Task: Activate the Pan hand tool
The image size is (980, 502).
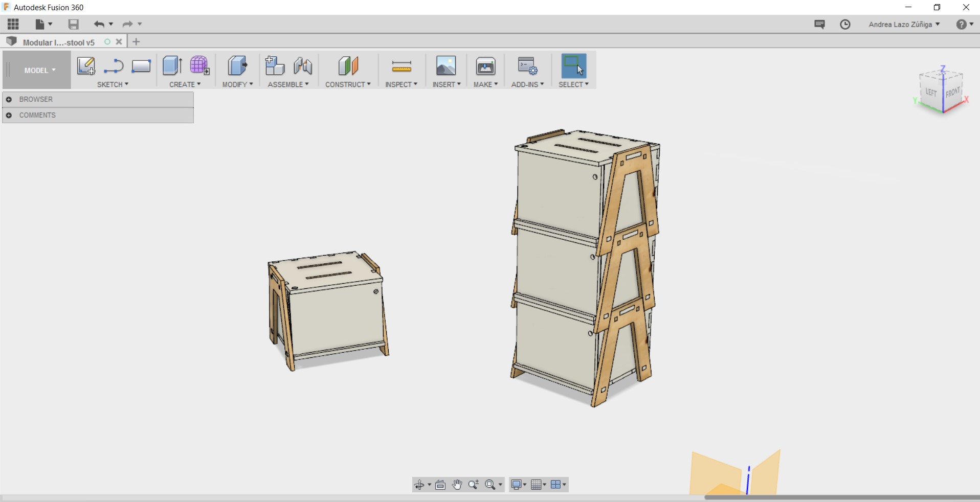Action: coord(457,485)
